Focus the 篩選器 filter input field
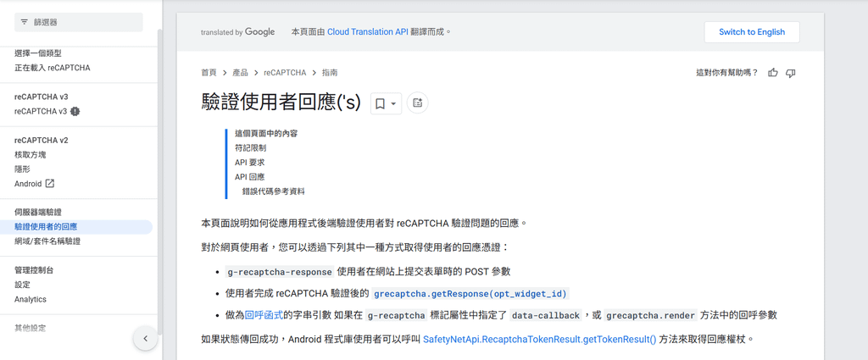The image size is (868, 360). (79, 22)
